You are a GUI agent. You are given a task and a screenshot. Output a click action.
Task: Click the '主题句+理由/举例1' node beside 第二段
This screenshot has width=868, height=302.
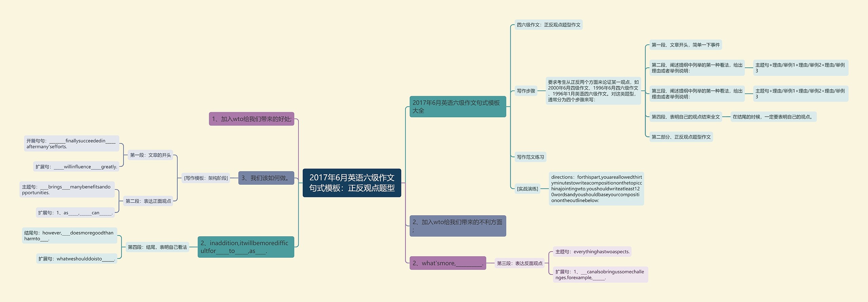pyautogui.click(x=801, y=68)
